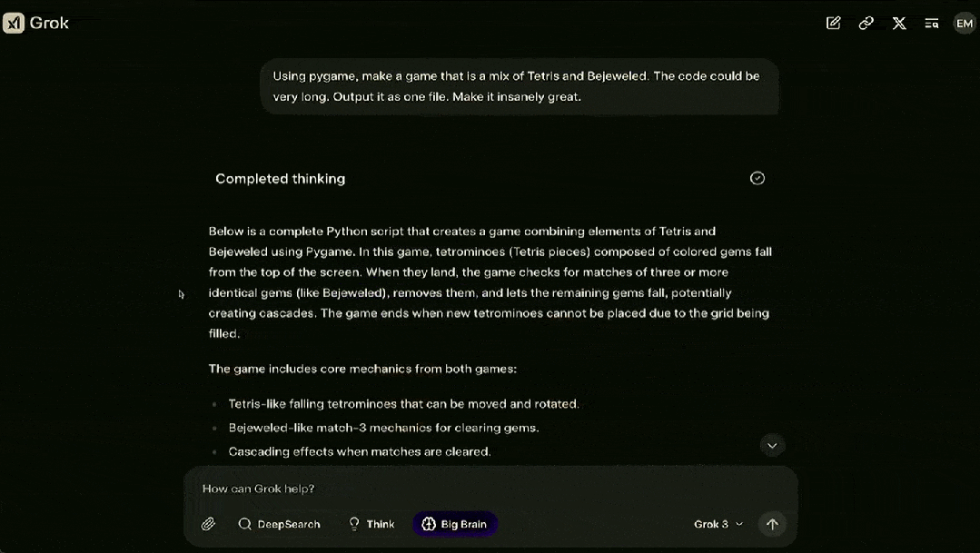The height and width of the screenshot is (553, 980).
Task: Click the paperclip attach file icon
Action: coord(209,524)
